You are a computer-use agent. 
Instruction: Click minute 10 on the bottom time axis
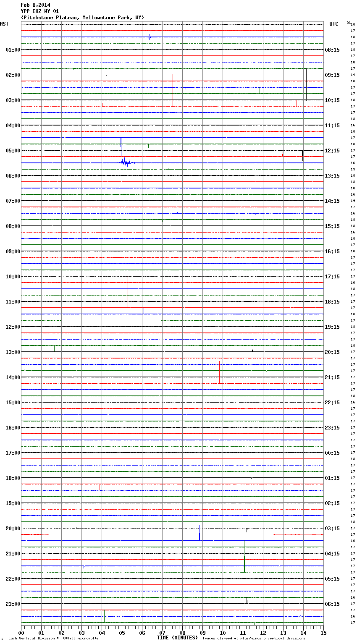tap(223, 633)
